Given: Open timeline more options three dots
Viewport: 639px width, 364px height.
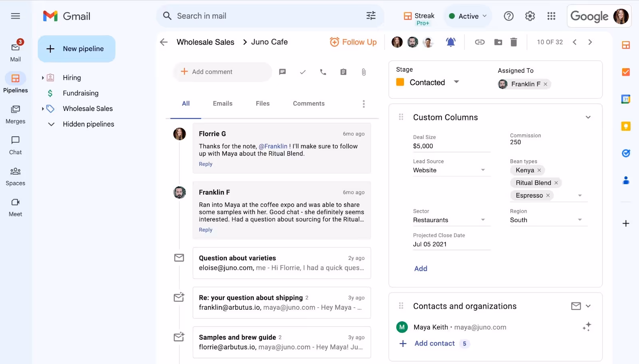Looking at the screenshot, I should (x=363, y=104).
